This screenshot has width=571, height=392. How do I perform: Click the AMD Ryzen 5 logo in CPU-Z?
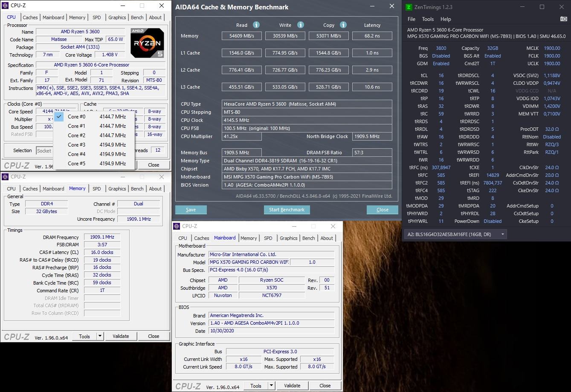[147, 43]
